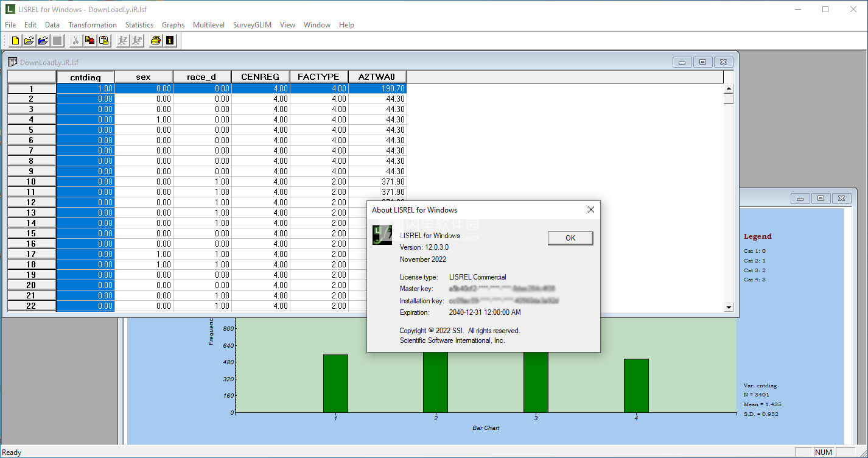Click the sex cell value in row 4

(144, 119)
